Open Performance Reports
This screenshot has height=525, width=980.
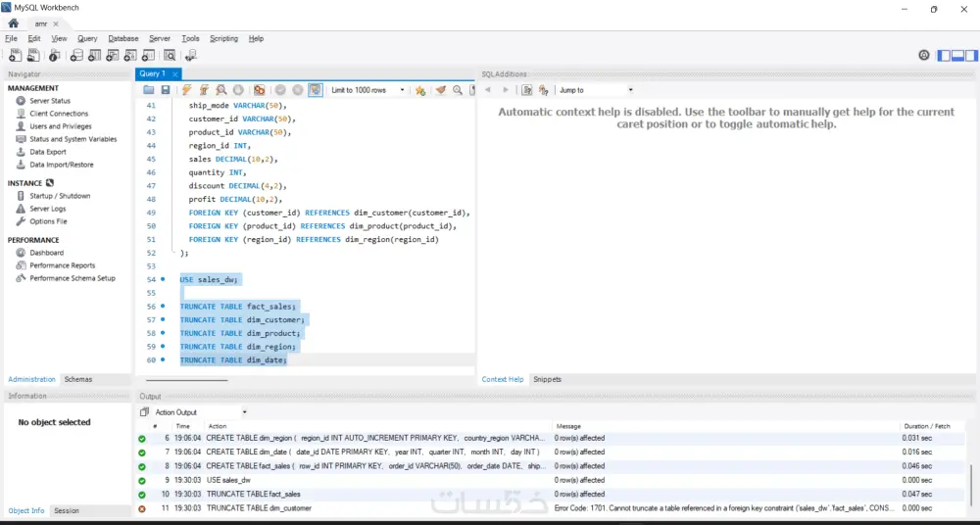63,265
